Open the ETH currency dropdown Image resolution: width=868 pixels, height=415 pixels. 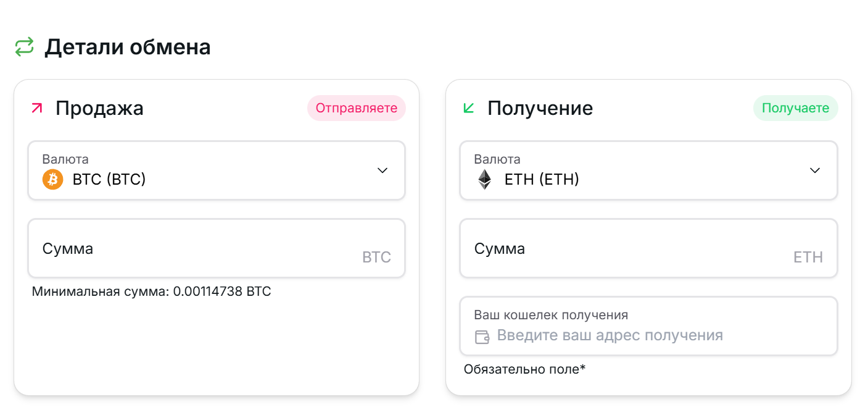[815, 170]
